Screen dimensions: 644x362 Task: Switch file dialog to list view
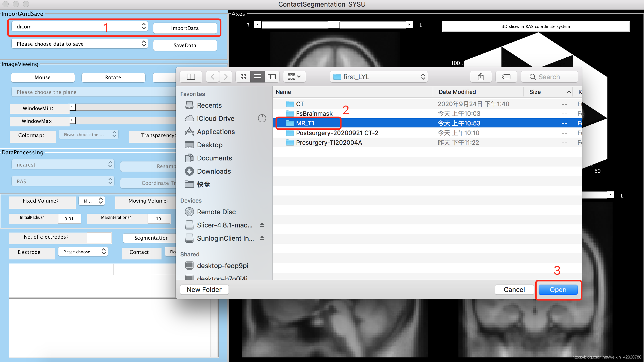[257, 77]
